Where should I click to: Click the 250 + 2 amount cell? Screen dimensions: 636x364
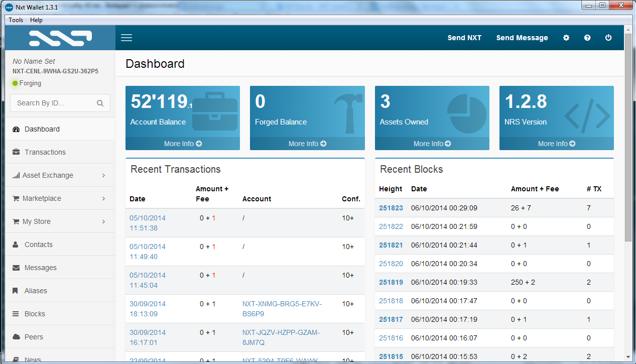pos(523,282)
